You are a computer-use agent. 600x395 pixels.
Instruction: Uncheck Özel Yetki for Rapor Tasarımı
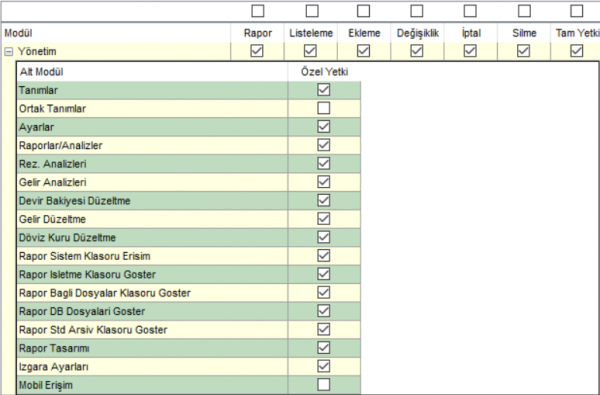pyautogui.click(x=324, y=348)
